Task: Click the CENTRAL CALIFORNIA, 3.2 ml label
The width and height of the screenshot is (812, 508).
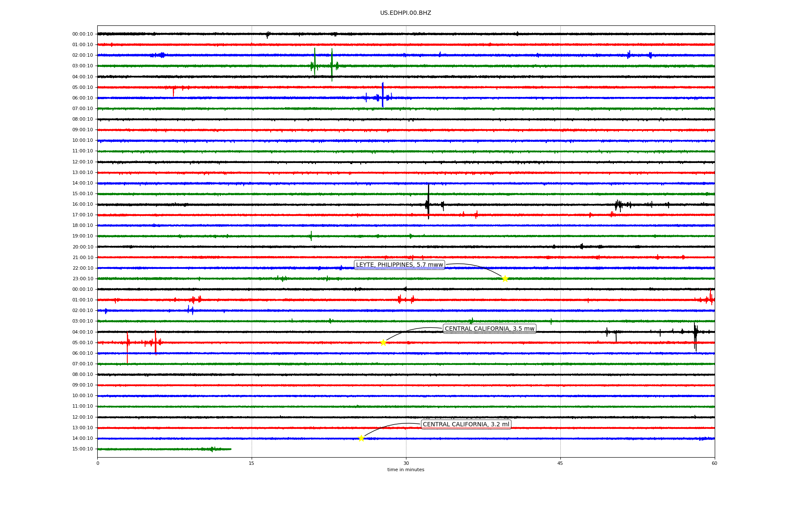Action: pos(466,425)
